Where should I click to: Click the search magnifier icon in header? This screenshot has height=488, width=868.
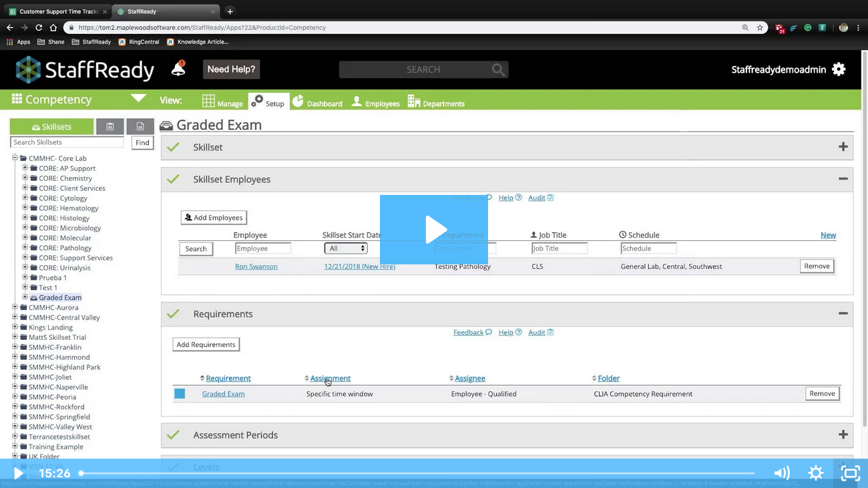pos(498,69)
